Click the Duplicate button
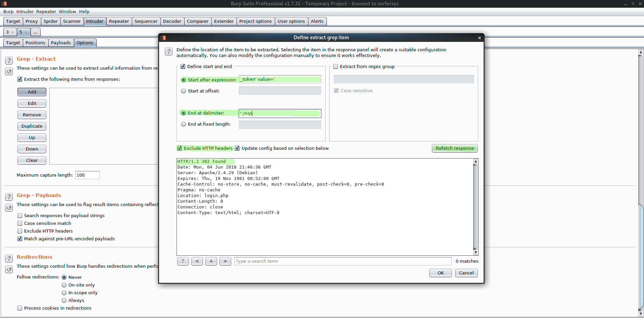The width and height of the screenshot is (644, 318). pos(32,126)
